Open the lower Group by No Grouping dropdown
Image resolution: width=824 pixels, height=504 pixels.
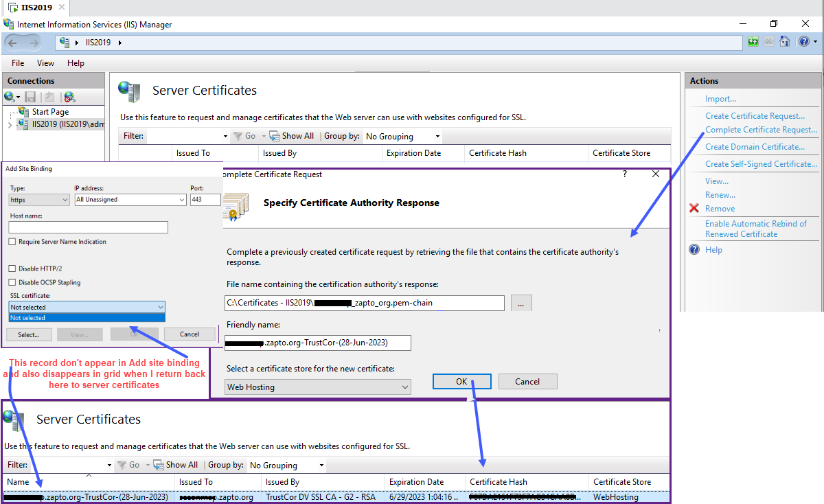click(287, 465)
